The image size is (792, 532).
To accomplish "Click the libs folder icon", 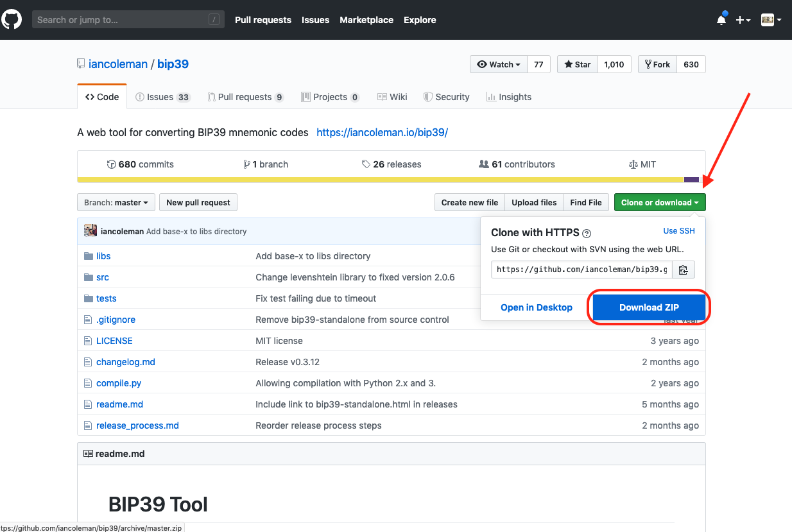I will [89, 256].
